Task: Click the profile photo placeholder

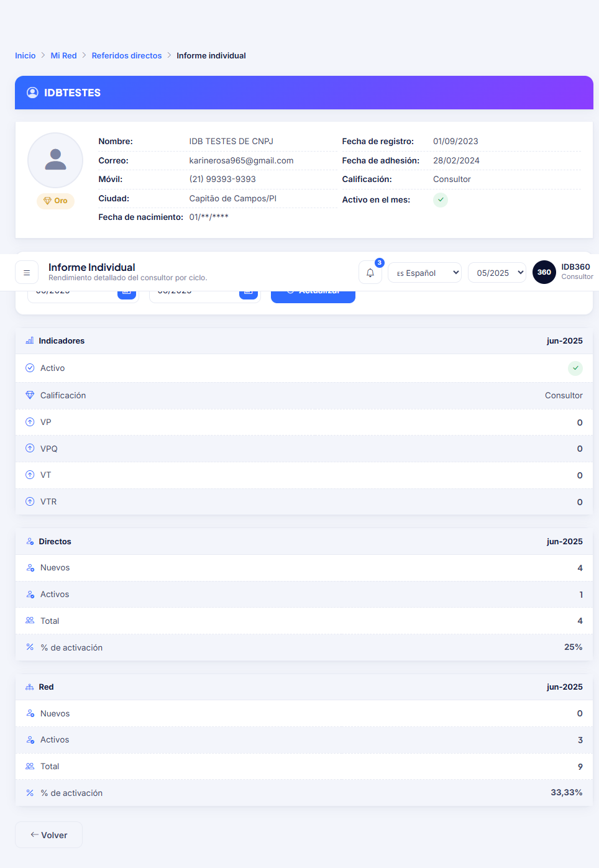Action: tap(55, 160)
